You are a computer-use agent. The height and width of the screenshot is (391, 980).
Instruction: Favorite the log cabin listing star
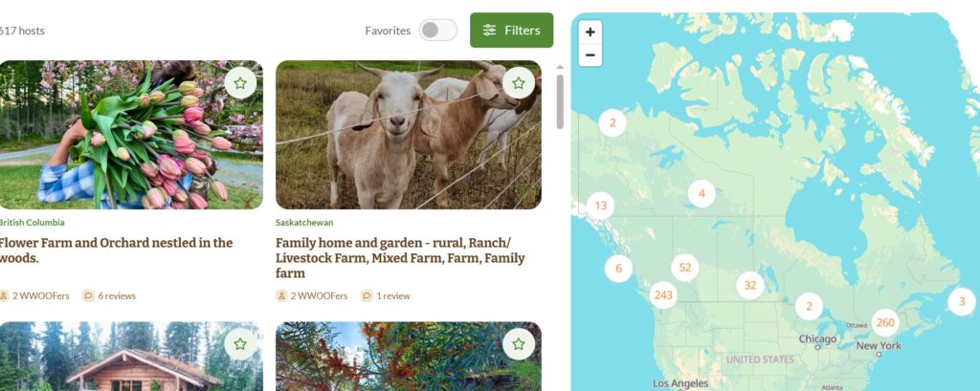(x=240, y=344)
